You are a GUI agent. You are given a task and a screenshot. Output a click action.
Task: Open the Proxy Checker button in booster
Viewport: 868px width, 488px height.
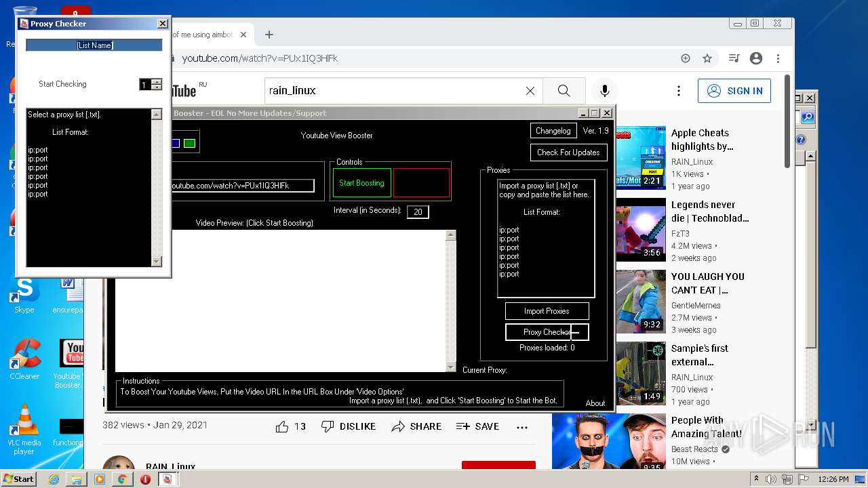coord(547,332)
